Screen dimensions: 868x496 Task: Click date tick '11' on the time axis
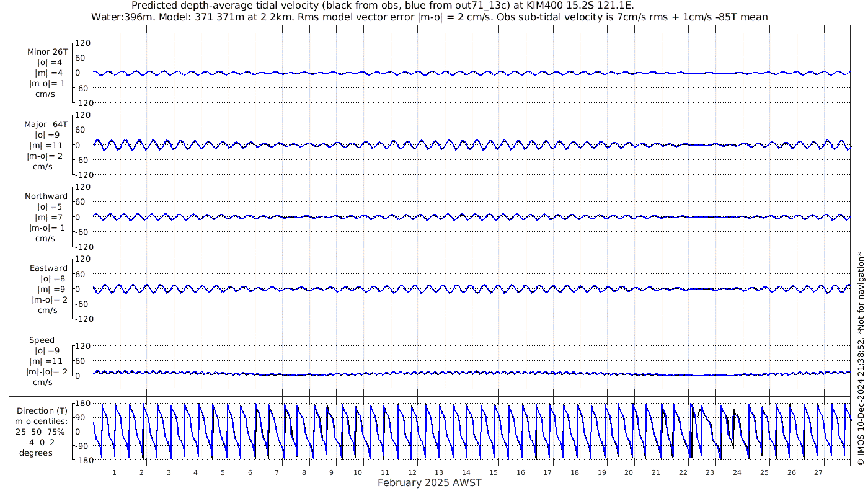(385, 472)
